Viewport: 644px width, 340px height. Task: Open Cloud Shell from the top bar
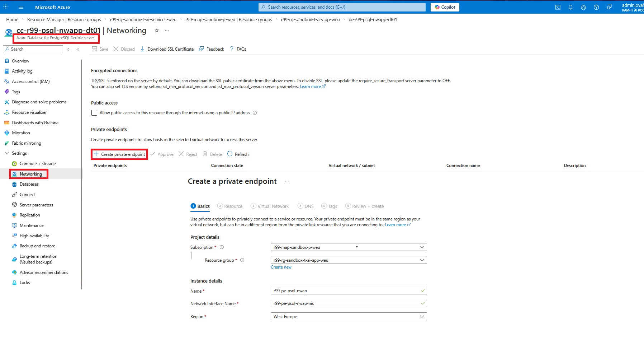(x=558, y=7)
